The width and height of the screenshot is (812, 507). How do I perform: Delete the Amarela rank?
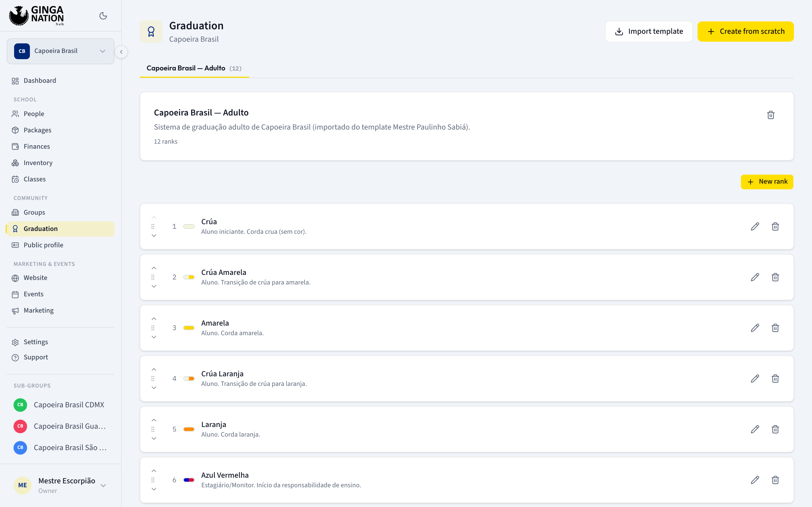(775, 328)
